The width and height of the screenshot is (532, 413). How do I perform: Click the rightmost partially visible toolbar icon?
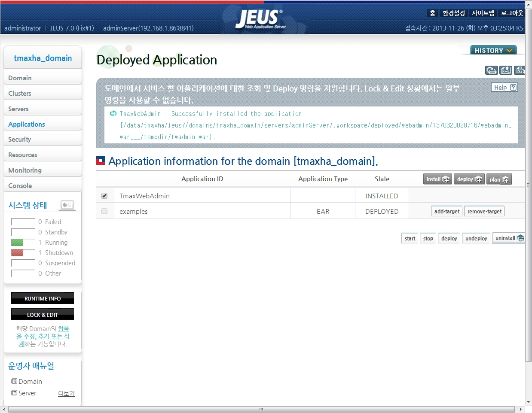(520, 70)
